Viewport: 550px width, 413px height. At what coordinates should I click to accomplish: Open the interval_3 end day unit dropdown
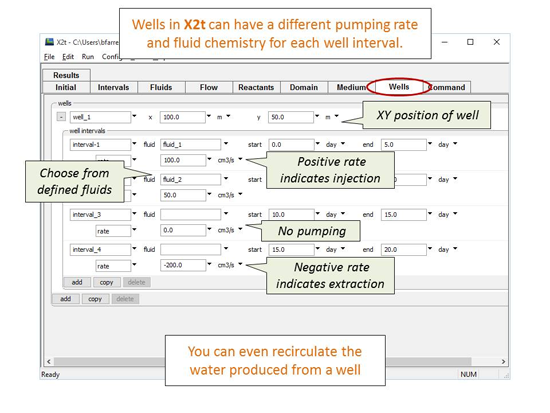pyautogui.click(x=455, y=214)
